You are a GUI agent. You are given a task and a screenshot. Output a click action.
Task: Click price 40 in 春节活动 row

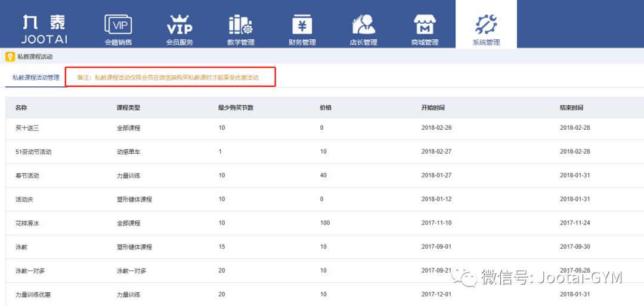(x=323, y=176)
